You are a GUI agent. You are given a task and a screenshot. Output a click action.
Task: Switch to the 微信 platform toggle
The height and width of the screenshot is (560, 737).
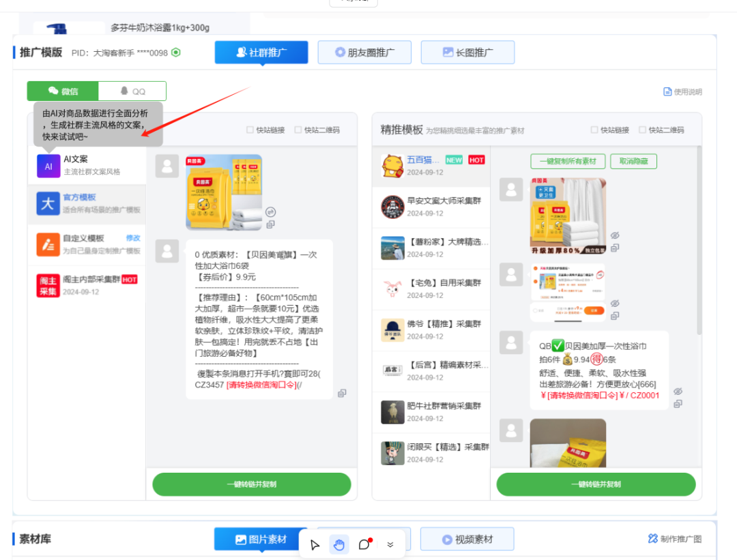click(x=63, y=91)
